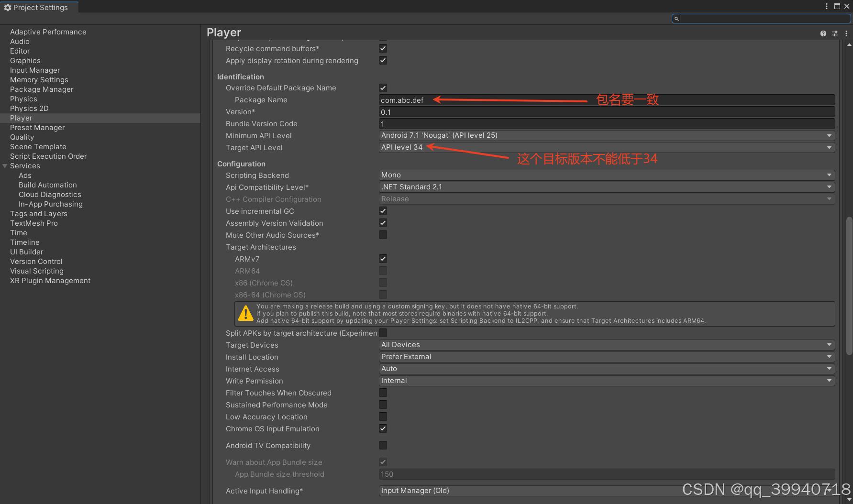Enable Sustained Performance Mode
This screenshot has width=853, height=504.
point(383,405)
